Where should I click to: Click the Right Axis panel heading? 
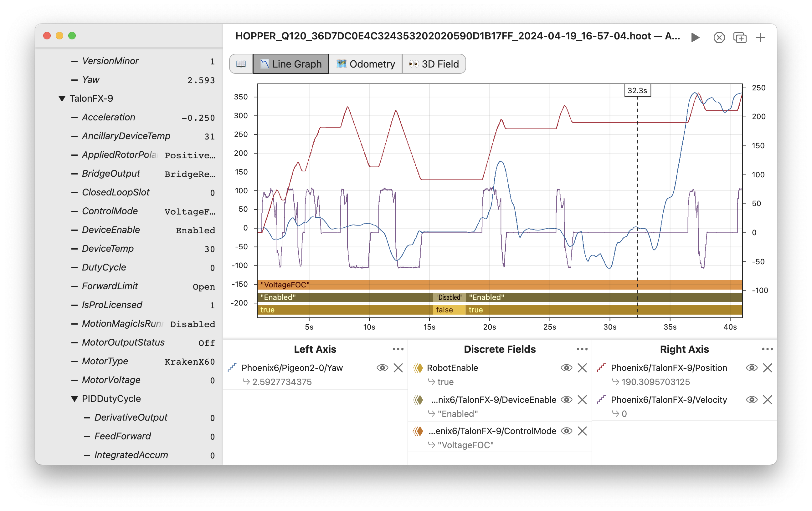coord(684,349)
